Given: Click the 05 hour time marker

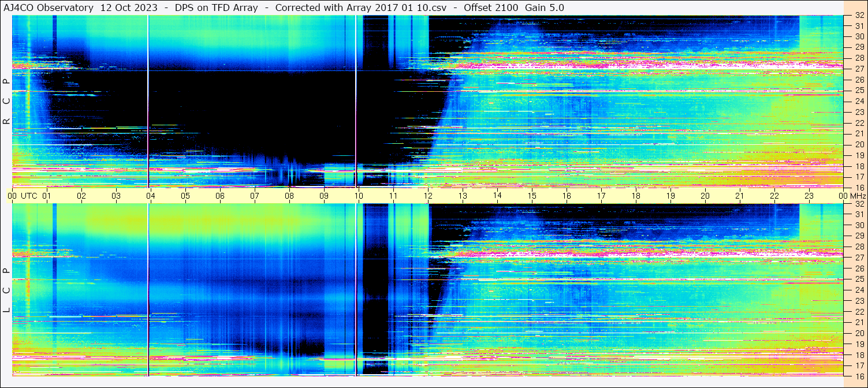Looking at the screenshot, I should click(185, 196).
